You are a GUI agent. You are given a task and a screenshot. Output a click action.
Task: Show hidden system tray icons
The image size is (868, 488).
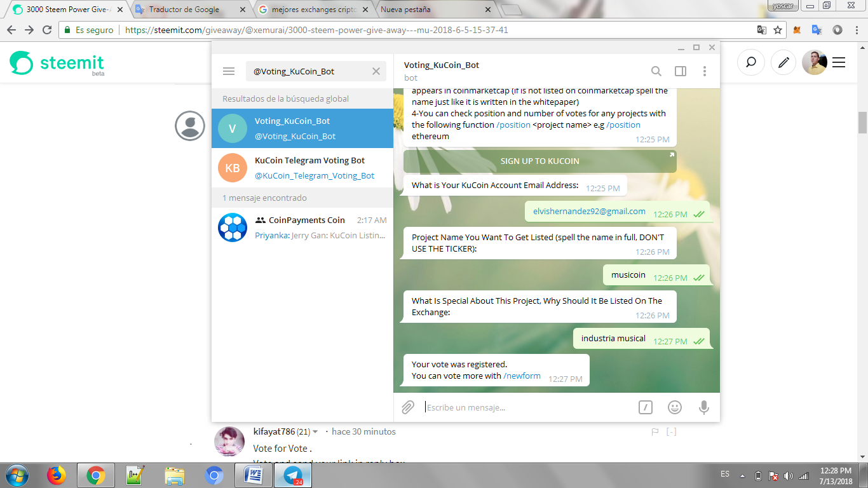pos(742,475)
